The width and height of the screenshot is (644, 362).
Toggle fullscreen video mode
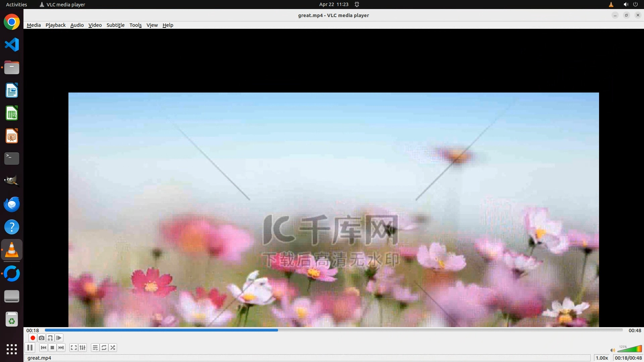click(x=74, y=348)
